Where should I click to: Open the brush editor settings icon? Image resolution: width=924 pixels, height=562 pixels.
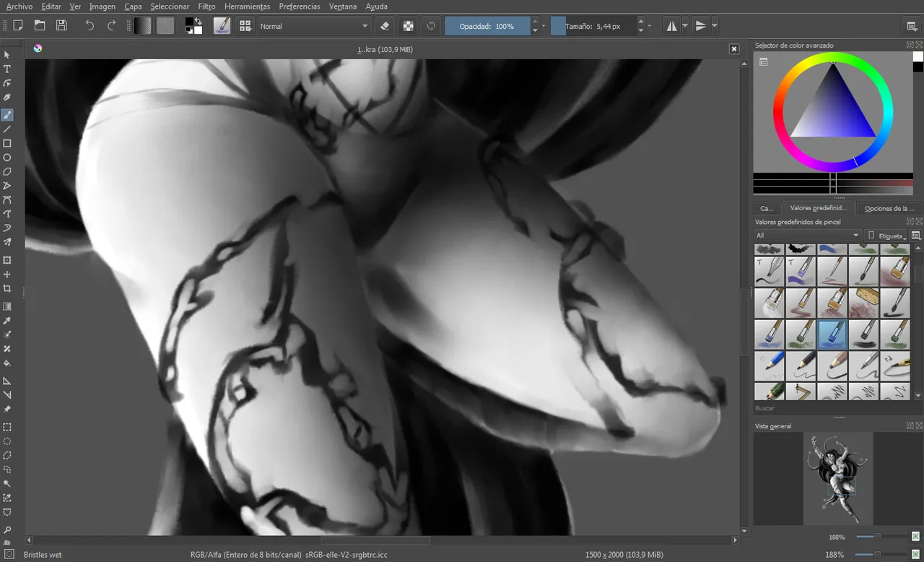pyautogui.click(x=222, y=26)
